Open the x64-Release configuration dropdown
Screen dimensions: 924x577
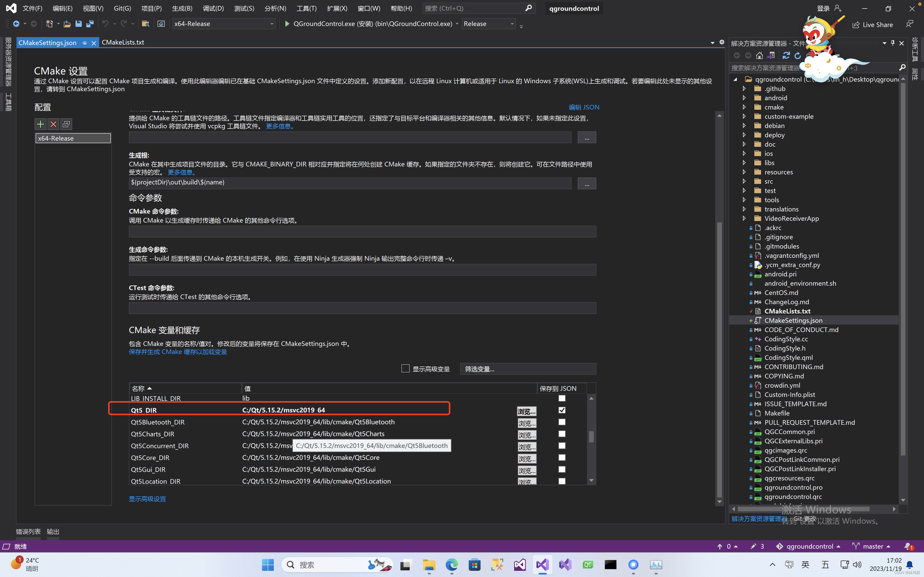coord(224,24)
